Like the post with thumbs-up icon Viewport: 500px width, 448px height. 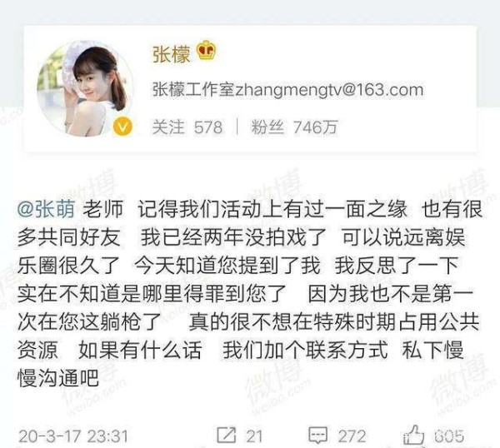[x=413, y=435]
